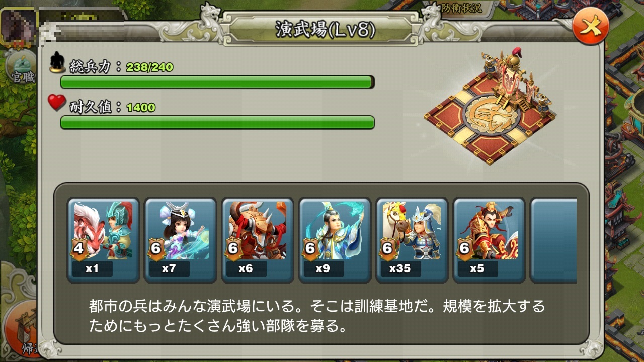
Task: Tap the soldier silhouette troop icon
Action: click(x=58, y=62)
